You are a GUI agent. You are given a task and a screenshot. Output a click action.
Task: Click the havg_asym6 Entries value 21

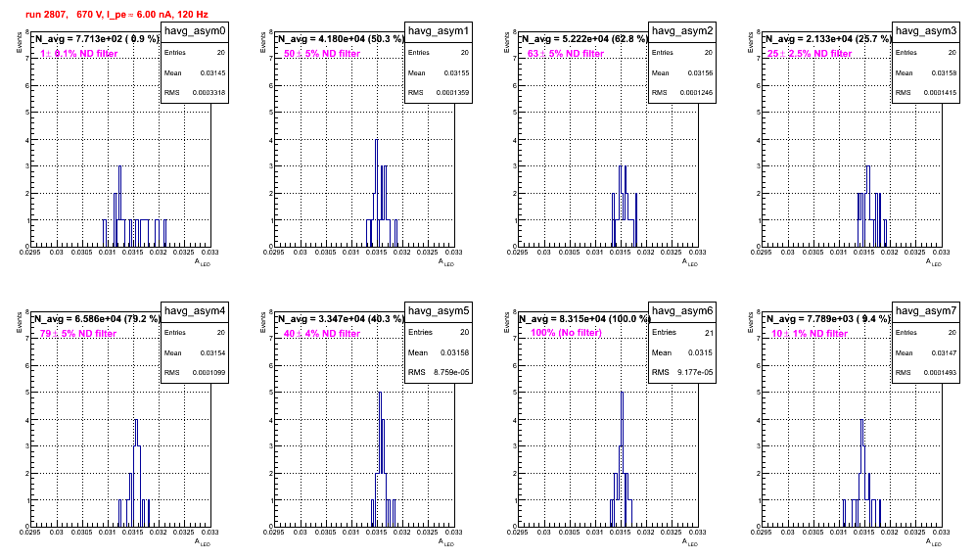[709, 333]
